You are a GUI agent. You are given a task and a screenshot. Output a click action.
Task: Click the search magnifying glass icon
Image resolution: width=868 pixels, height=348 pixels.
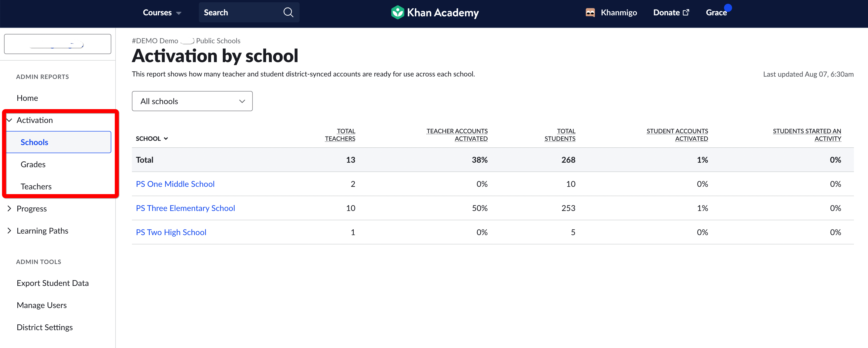tap(288, 12)
